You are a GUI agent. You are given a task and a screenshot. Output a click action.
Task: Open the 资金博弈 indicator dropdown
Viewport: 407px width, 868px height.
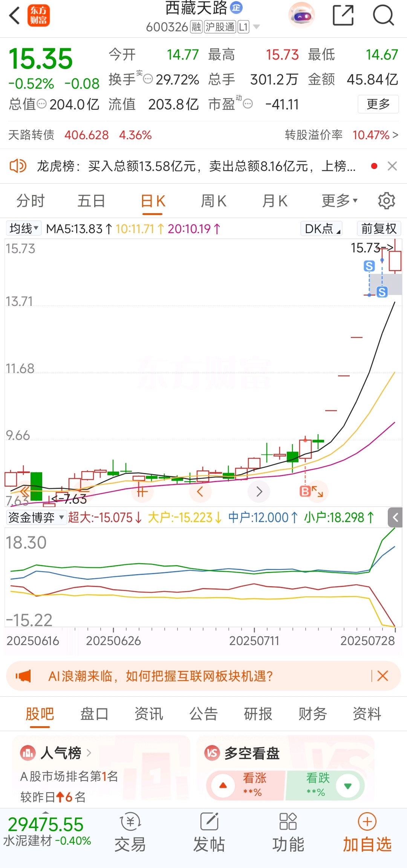point(36,517)
